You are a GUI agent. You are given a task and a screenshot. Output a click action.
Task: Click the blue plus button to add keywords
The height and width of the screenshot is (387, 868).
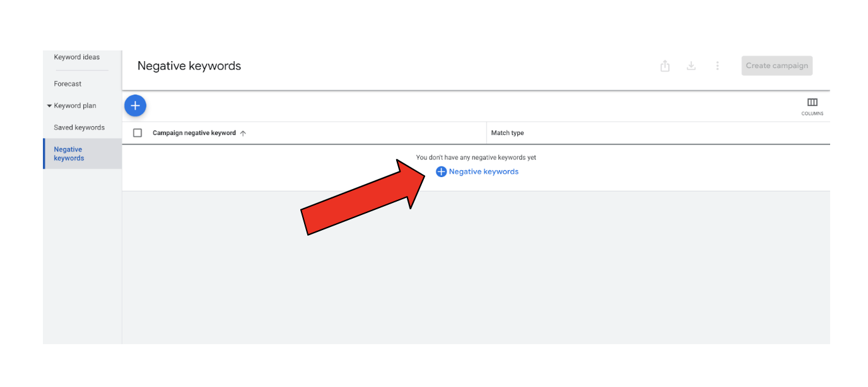135,105
